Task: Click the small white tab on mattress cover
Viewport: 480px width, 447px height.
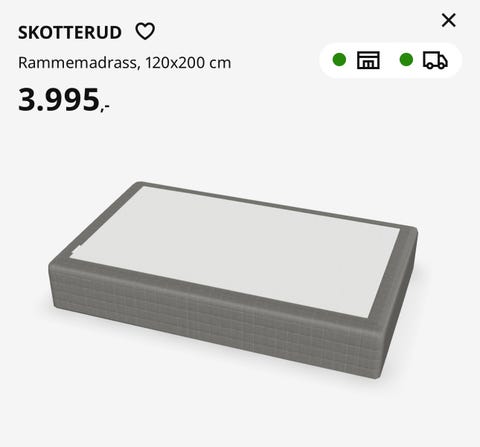Action: pos(76,250)
